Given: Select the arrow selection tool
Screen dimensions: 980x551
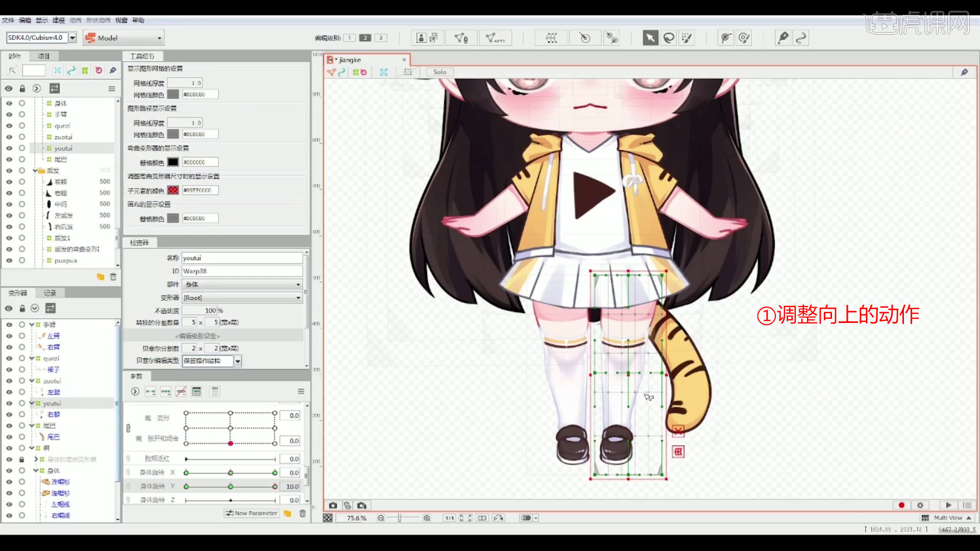Looking at the screenshot, I should (650, 38).
